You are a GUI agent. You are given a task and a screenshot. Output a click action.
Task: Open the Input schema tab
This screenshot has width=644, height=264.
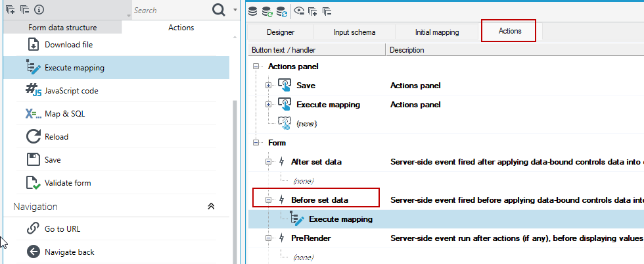[x=354, y=32]
